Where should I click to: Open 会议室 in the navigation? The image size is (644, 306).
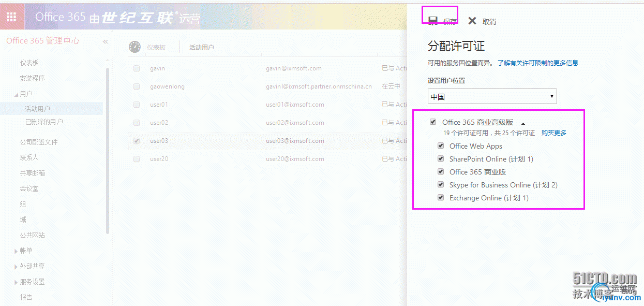pyautogui.click(x=29, y=188)
